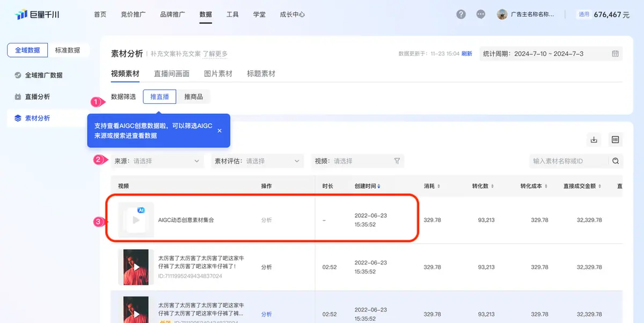Play the AIGC动态创意素材集合 thumbnail

pos(136,220)
